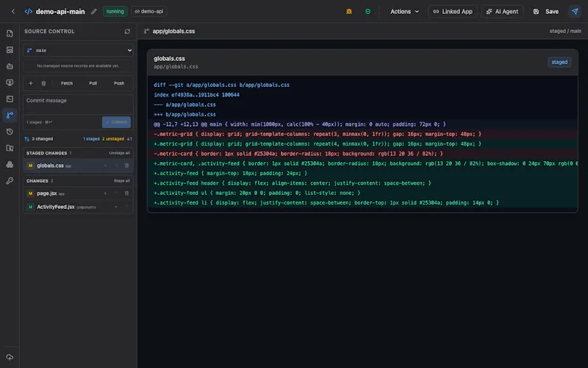
Task: Click the demo-api linked tag
Action: click(x=149, y=11)
